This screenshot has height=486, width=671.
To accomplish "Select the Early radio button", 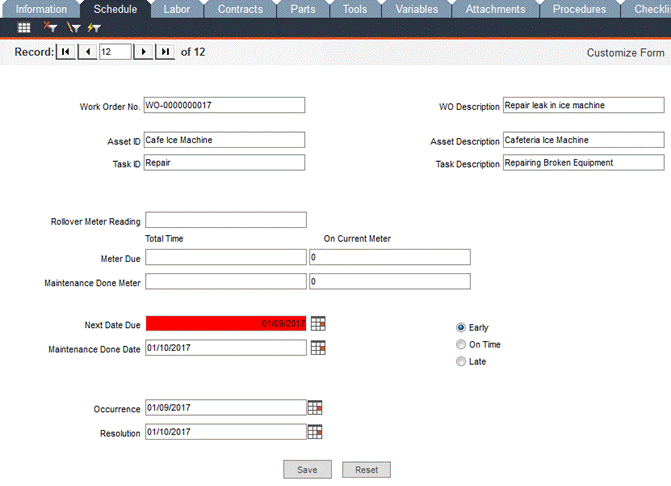I will click(461, 327).
